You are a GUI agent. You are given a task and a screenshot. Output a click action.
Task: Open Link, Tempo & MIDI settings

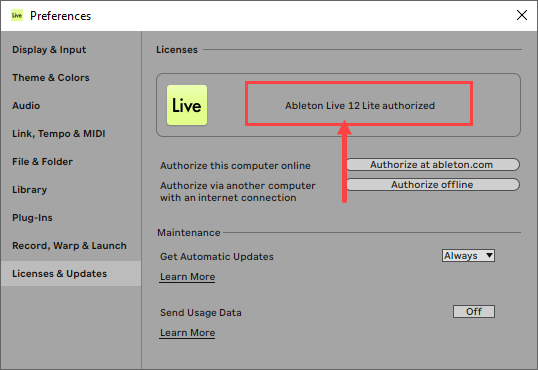point(59,134)
